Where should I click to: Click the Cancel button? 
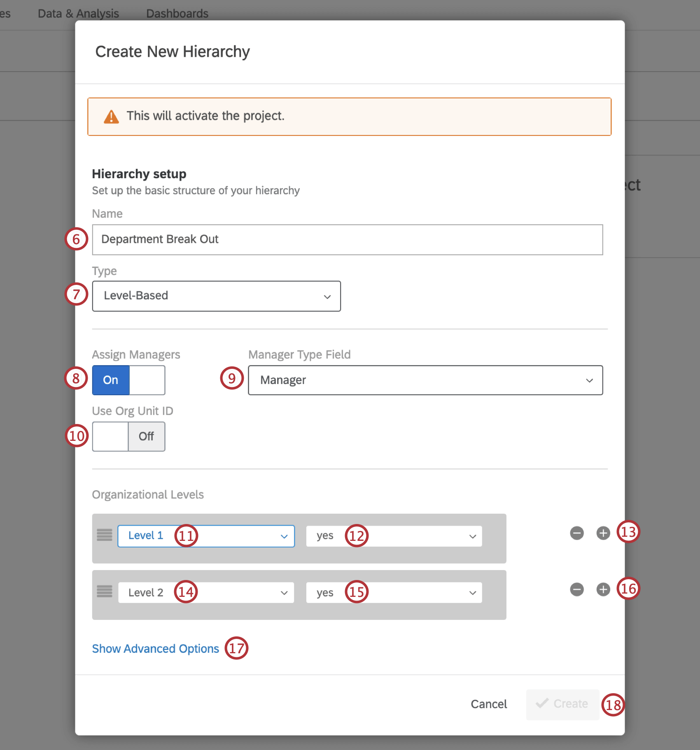tap(489, 704)
